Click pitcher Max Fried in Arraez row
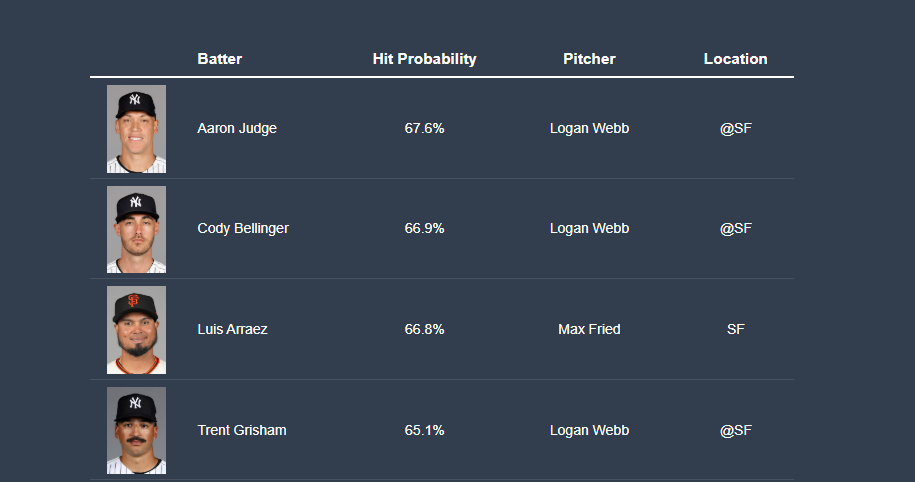Viewport: 915px width, 482px height. click(x=589, y=329)
